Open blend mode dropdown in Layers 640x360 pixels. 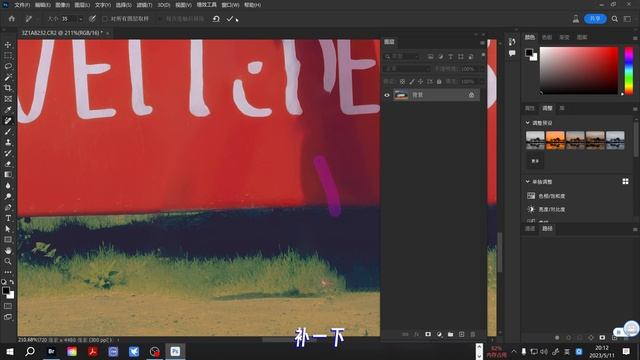coord(407,69)
